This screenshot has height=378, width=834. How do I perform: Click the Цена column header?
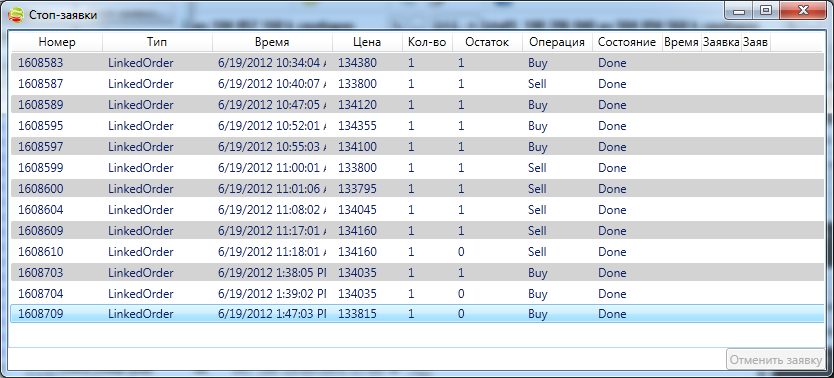click(367, 42)
